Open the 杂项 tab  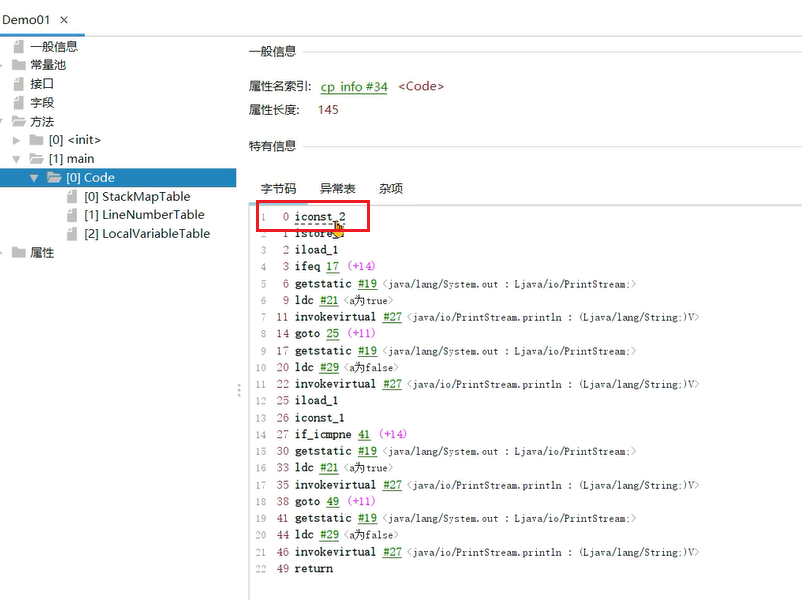point(390,188)
